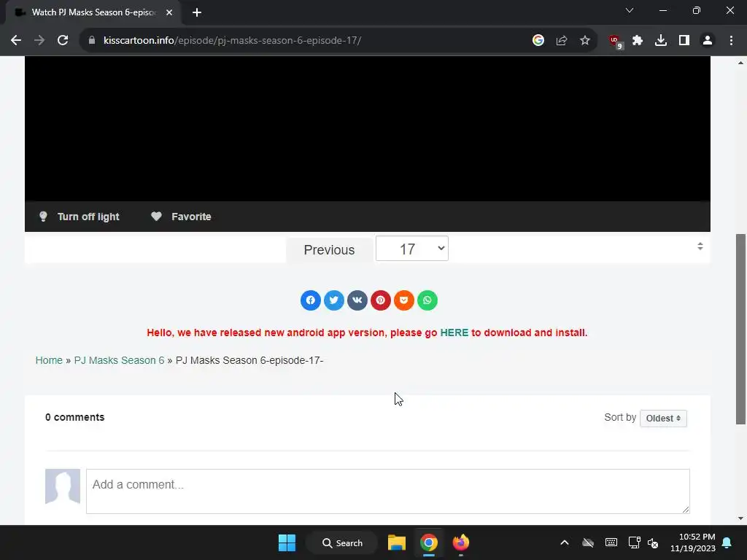Viewport: 747px width, 560px height.
Task: Click the commenter avatar placeholder
Action: click(63, 486)
